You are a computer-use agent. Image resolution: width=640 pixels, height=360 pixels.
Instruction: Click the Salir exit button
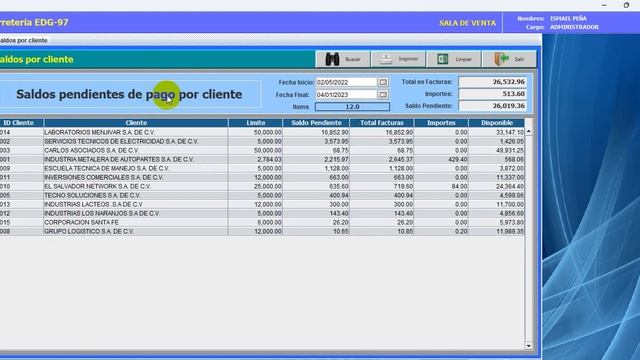(509, 59)
